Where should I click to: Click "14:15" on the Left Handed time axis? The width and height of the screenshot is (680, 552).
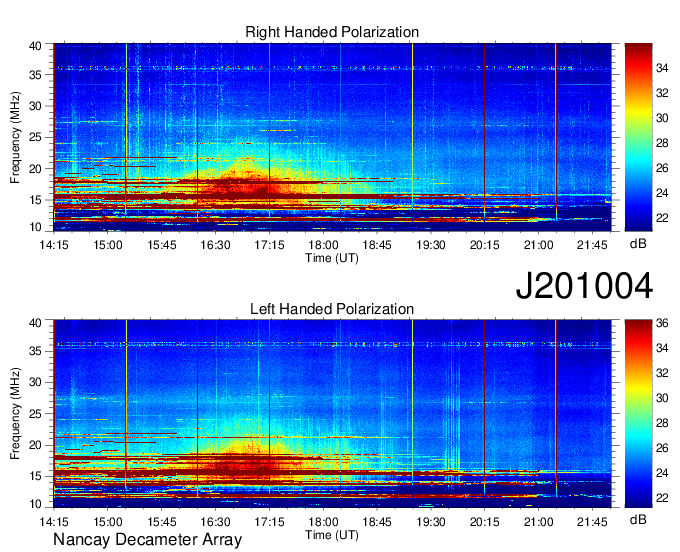[54, 521]
